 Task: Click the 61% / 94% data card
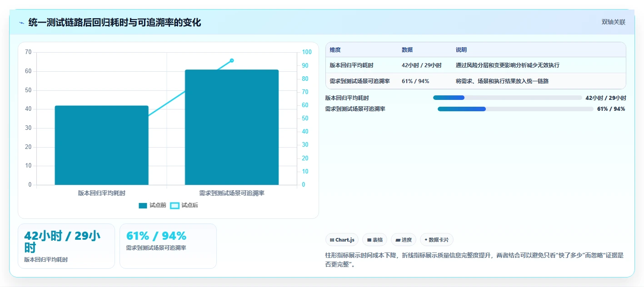tap(168, 246)
